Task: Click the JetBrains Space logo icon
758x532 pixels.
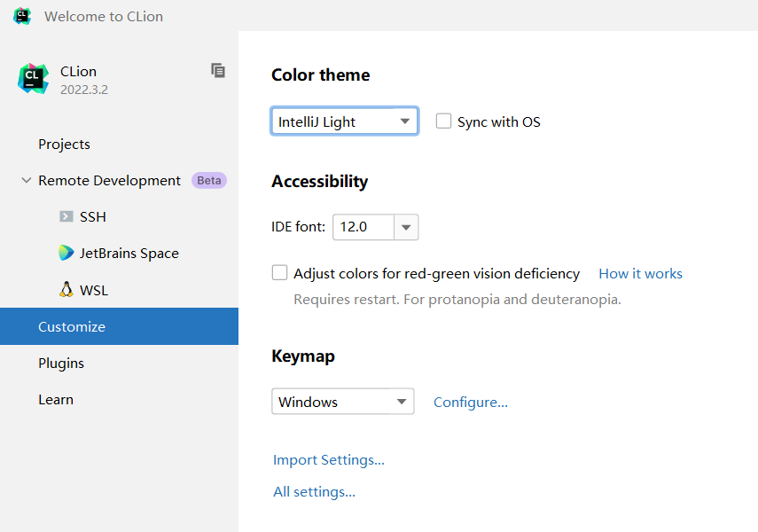Action: tap(66, 253)
